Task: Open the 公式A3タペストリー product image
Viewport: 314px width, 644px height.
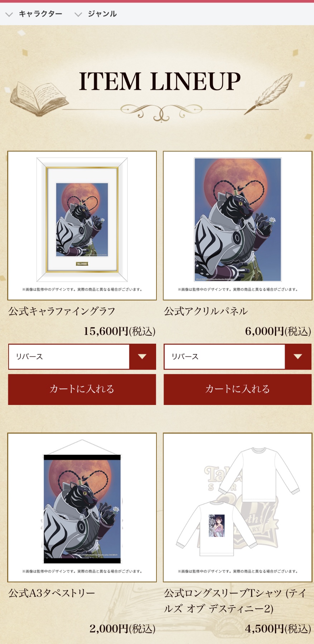Action: 82,507
